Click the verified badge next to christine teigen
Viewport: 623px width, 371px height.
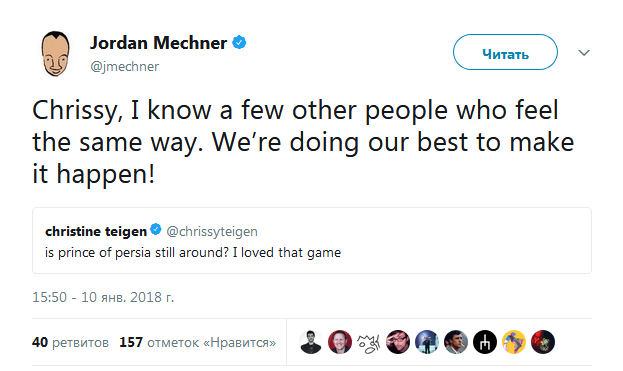point(155,229)
